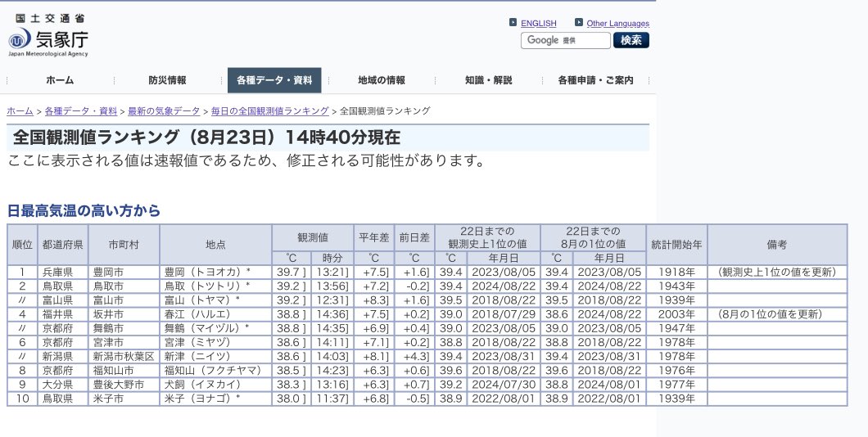Image resolution: width=868 pixels, height=437 pixels.
Task: Follow the 毎日の全国観測値ランキング breadcrumb link
Action: (x=270, y=111)
